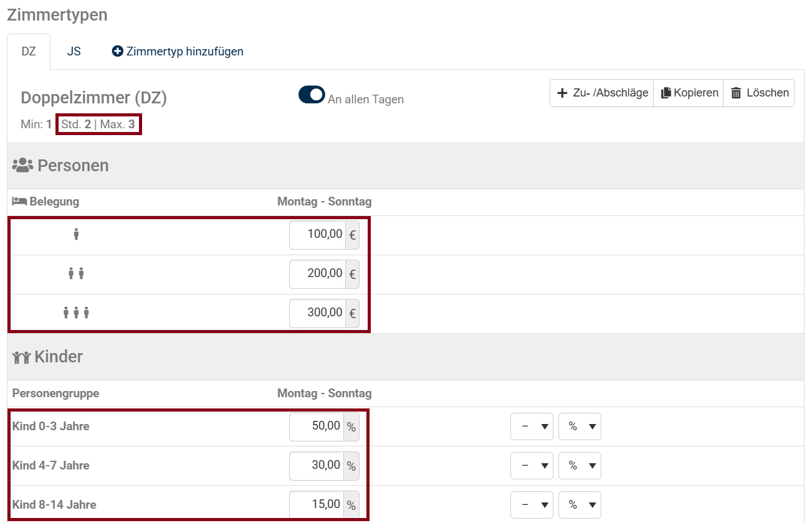Click the Montag - Sonntag header under Personen
The height and width of the screenshot is (523, 812).
324,202
